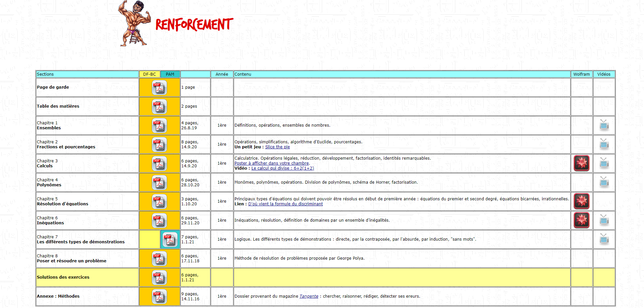This screenshot has height=308, width=644.
Task: Click Wolfram icon for Chapitre 6 Inéquations
Action: tap(581, 220)
